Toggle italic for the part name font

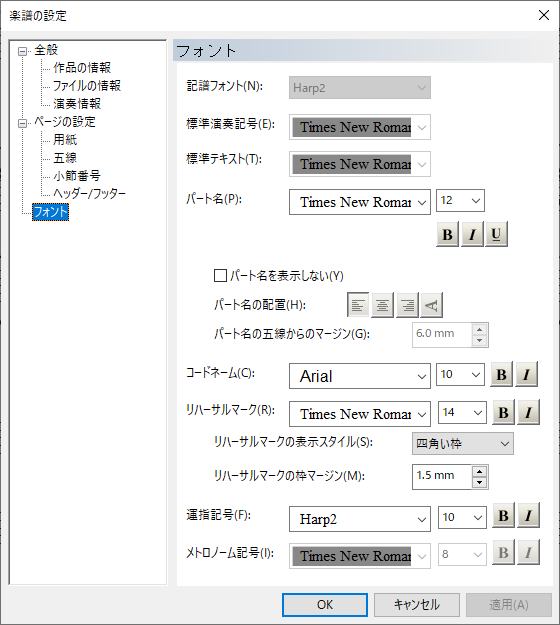click(x=472, y=234)
